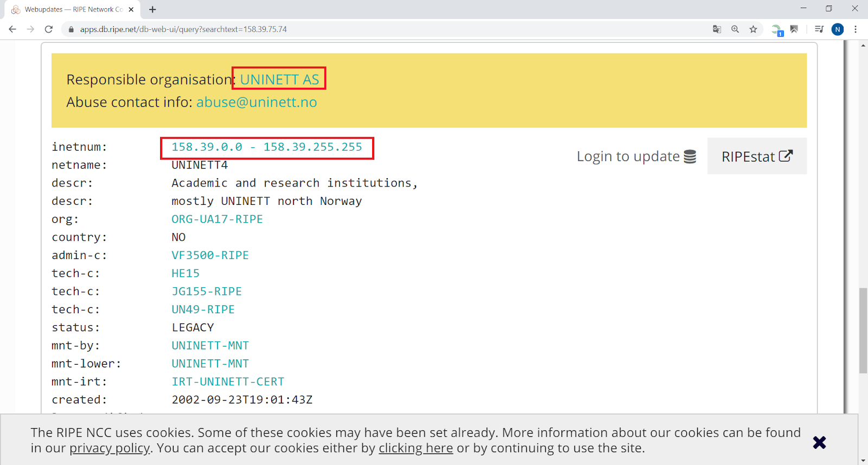Open tech contact HE15
The width and height of the screenshot is (868, 465).
(186, 273)
